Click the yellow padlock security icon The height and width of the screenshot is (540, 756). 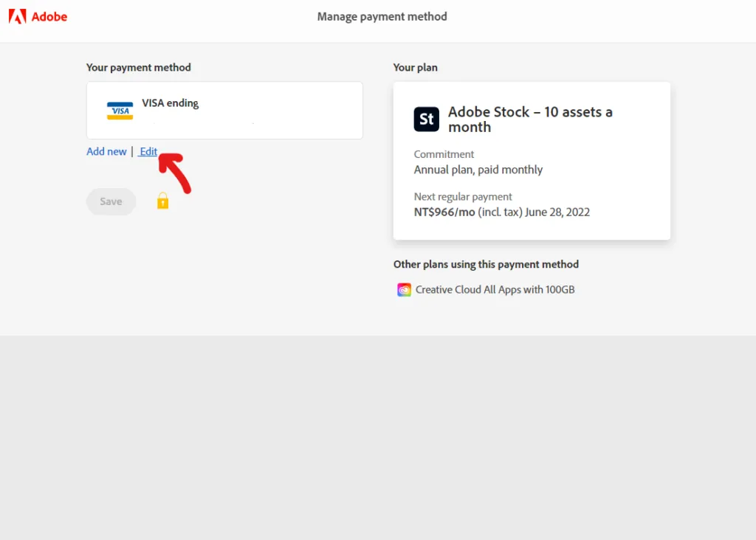pos(162,201)
